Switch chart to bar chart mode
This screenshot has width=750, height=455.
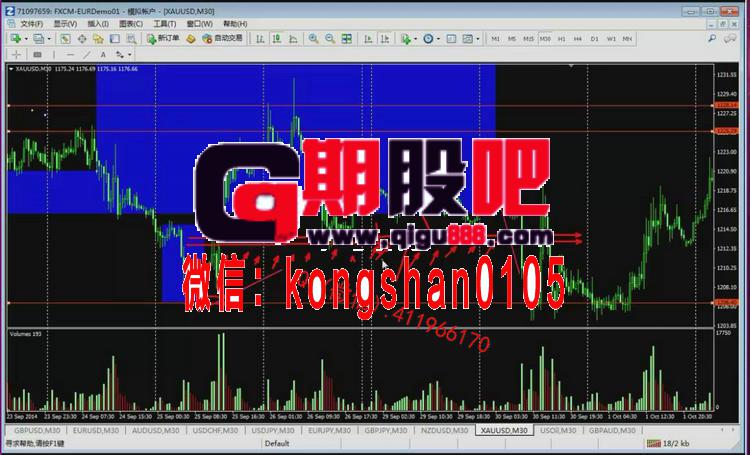point(260,39)
